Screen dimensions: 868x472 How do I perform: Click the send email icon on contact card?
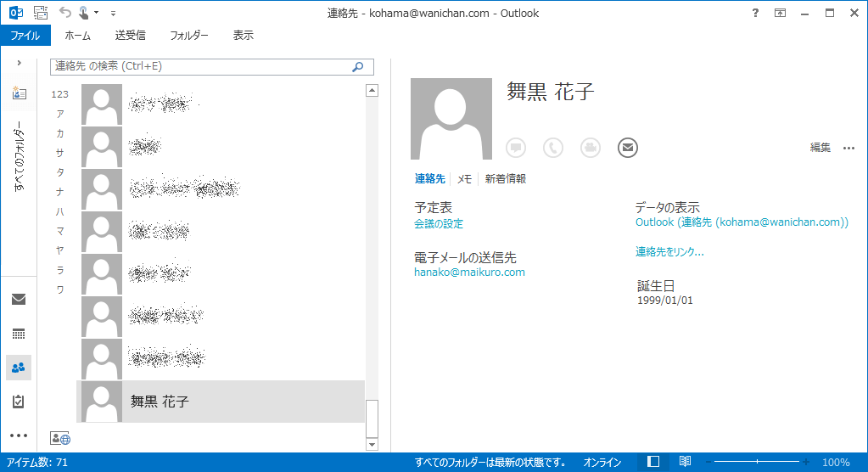point(628,148)
